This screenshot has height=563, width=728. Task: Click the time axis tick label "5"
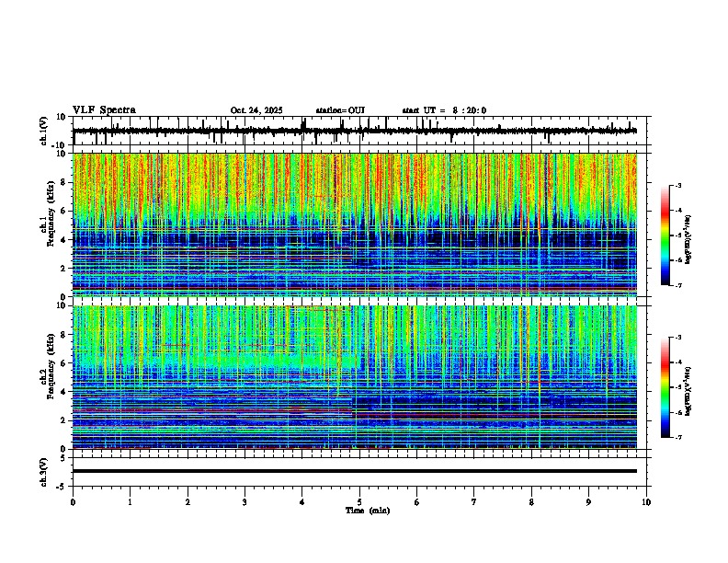pyautogui.click(x=359, y=502)
